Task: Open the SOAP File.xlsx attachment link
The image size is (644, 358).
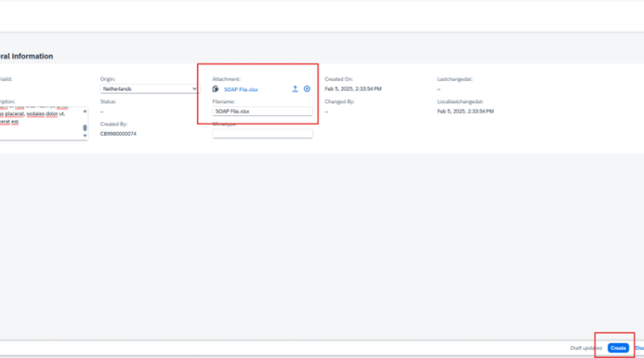Action: point(242,89)
